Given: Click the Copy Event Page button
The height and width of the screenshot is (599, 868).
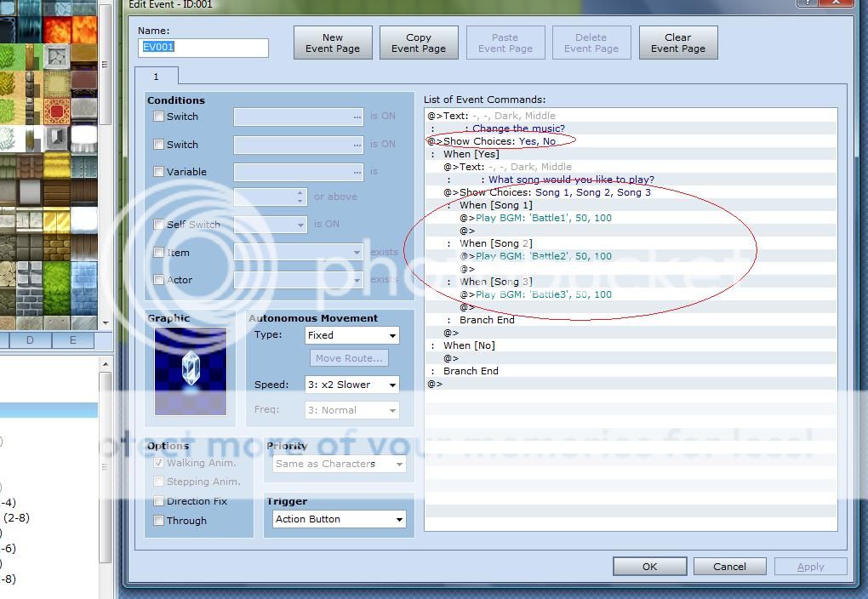Looking at the screenshot, I should pyautogui.click(x=419, y=43).
